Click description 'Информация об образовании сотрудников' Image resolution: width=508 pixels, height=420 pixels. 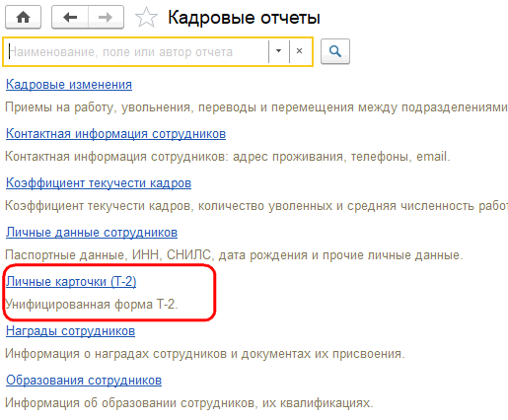(x=189, y=403)
